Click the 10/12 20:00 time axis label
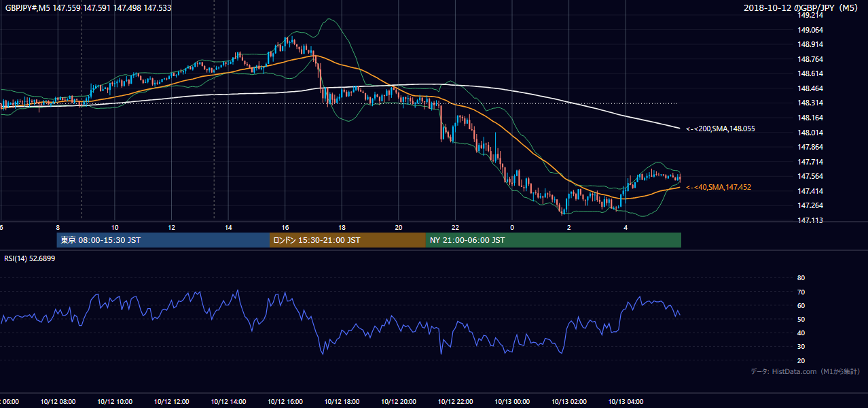The image size is (868, 408). (x=399, y=402)
